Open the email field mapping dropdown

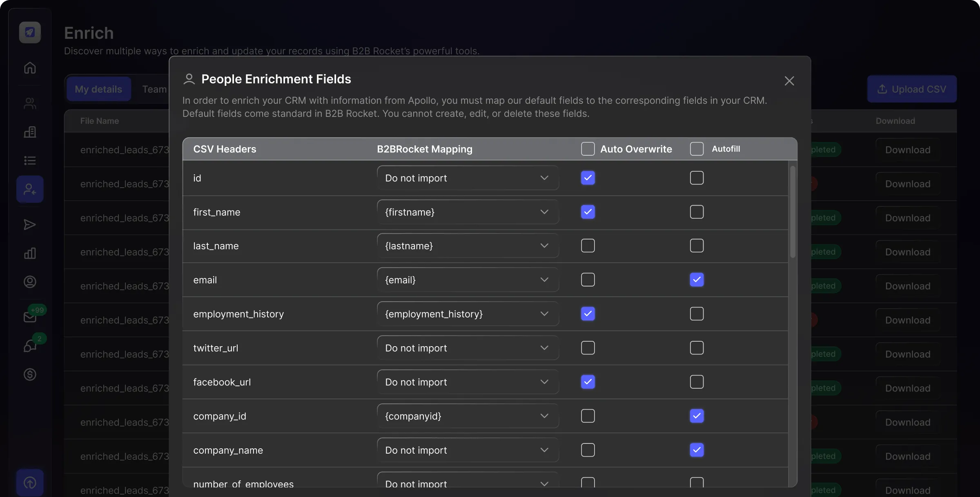[x=468, y=280]
